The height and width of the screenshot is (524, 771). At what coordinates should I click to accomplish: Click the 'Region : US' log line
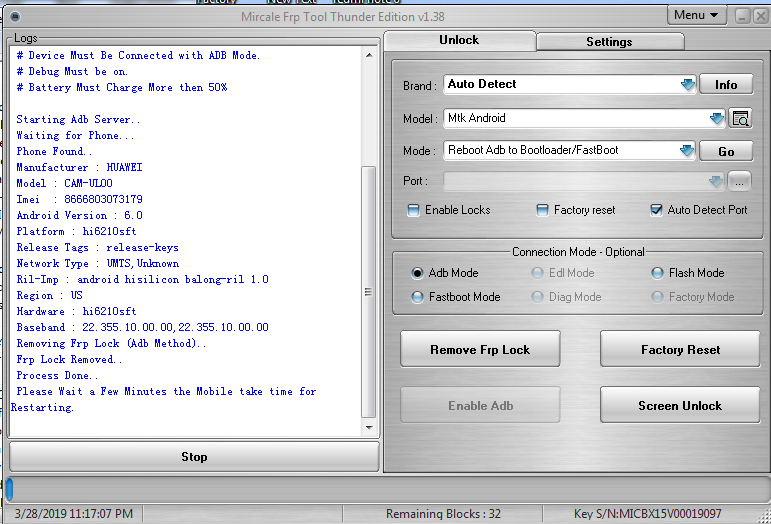click(x=50, y=295)
